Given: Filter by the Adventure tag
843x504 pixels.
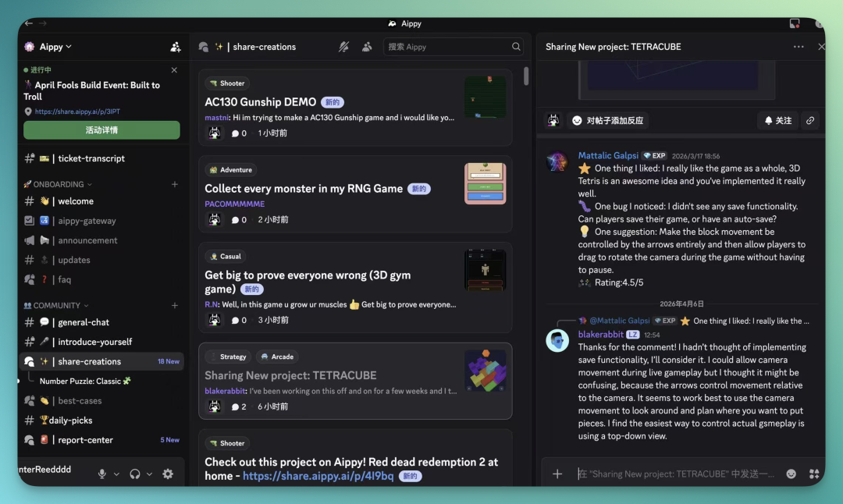Looking at the screenshot, I should pyautogui.click(x=230, y=170).
